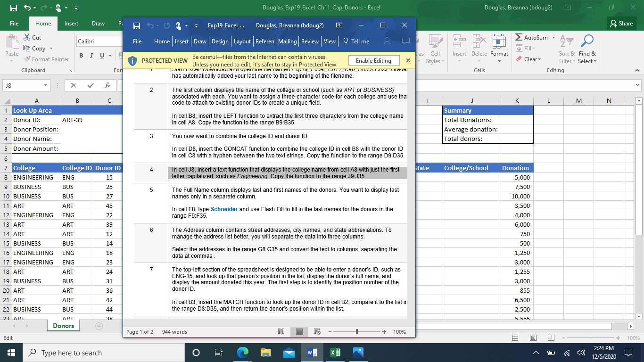Adjust the zoom slider in Word's status bar
The image size is (644, 362).
pyautogui.click(x=357, y=332)
